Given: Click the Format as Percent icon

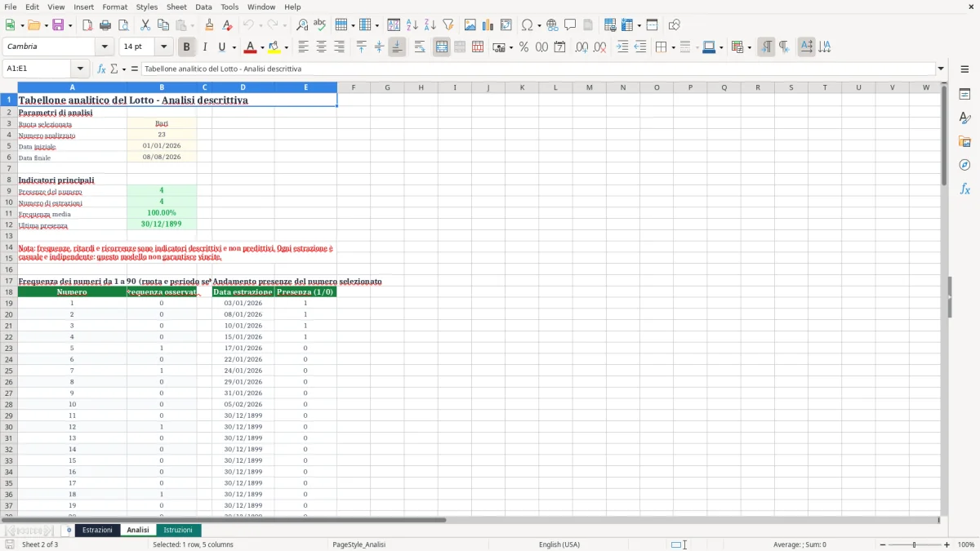Looking at the screenshot, I should (523, 47).
